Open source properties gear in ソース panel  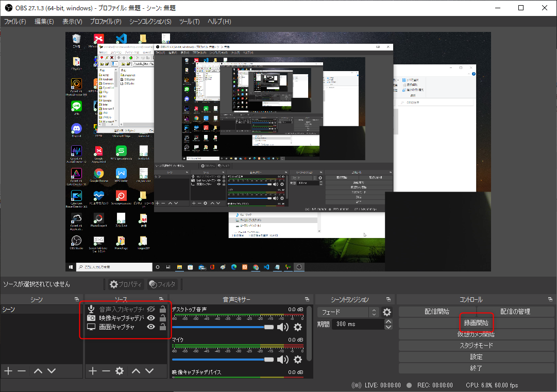120,371
